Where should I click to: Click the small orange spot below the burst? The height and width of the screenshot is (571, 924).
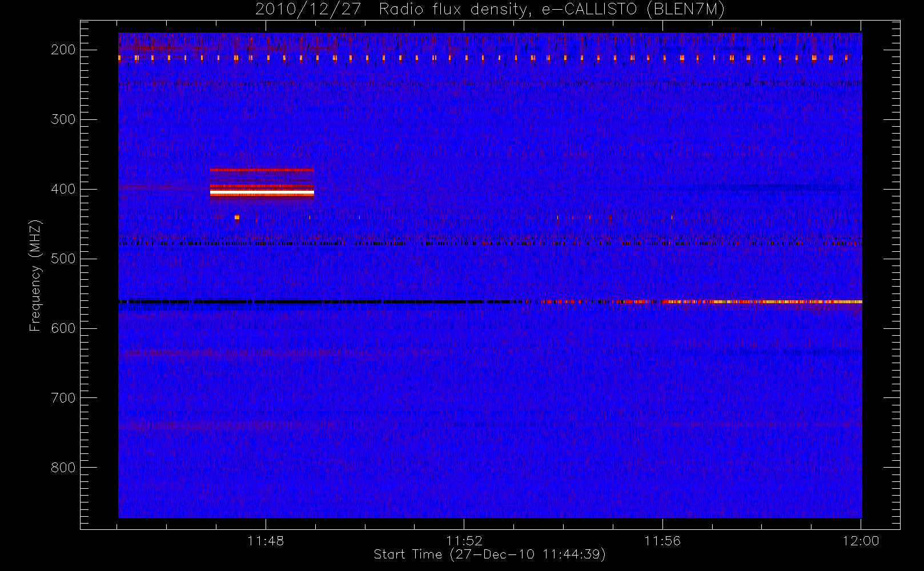coord(237,217)
